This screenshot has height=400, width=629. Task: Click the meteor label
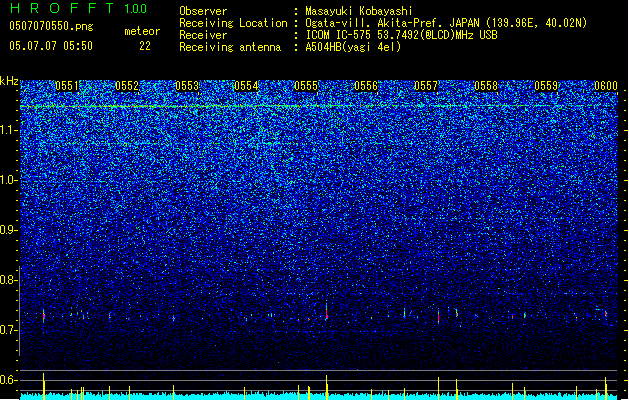pyautogui.click(x=142, y=31)
